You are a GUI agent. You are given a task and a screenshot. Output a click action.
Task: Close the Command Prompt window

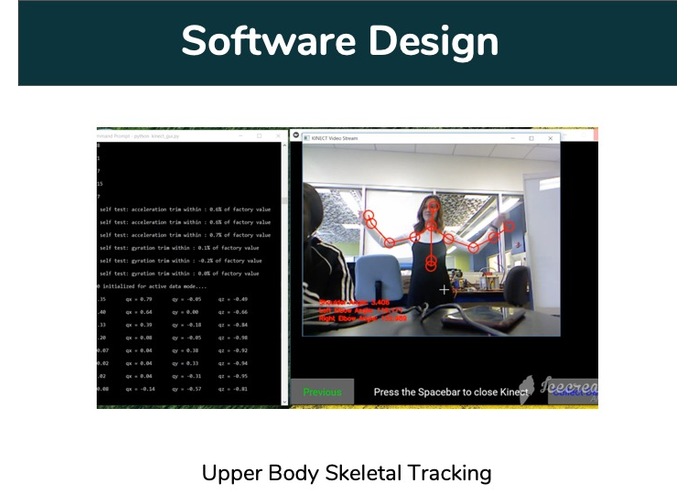tap(278, 136)
